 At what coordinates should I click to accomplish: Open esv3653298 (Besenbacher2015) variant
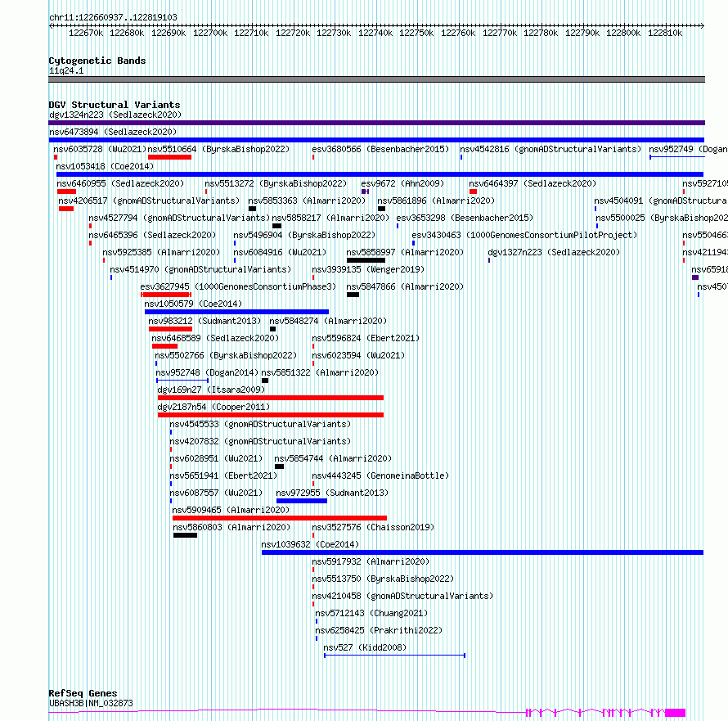tap(465, 218)
